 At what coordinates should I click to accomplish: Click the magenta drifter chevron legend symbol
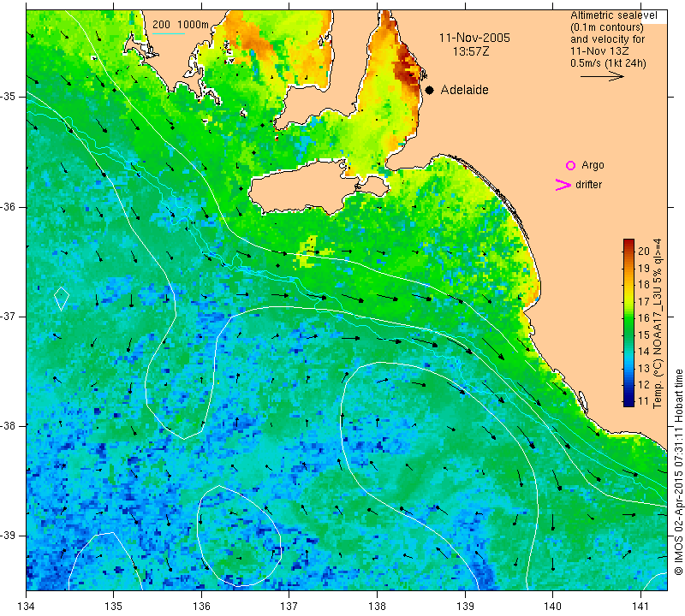click(563, 185)
